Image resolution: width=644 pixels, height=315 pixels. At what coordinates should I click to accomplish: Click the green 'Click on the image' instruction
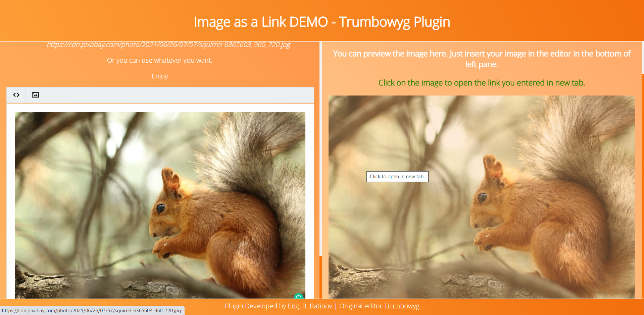482,83
